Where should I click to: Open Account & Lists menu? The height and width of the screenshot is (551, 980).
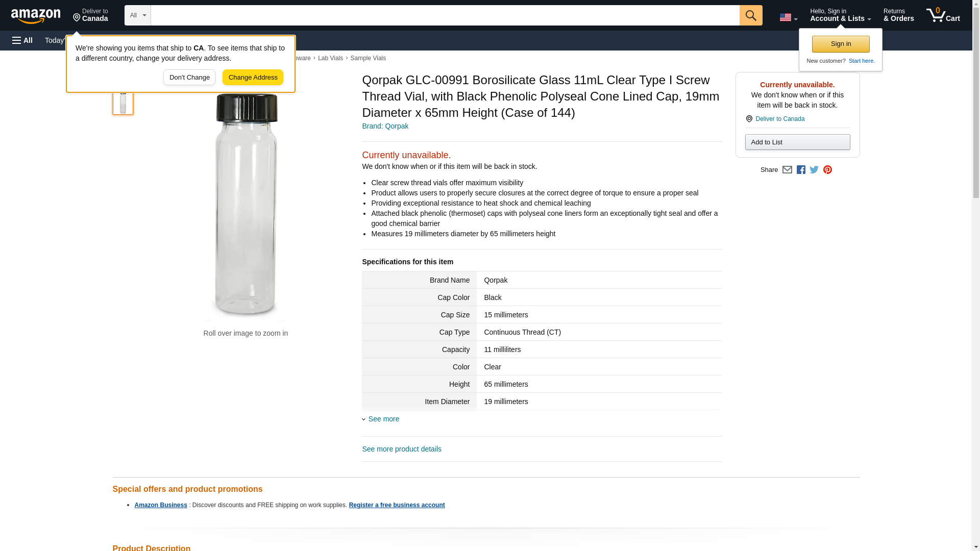coord(840,15)
